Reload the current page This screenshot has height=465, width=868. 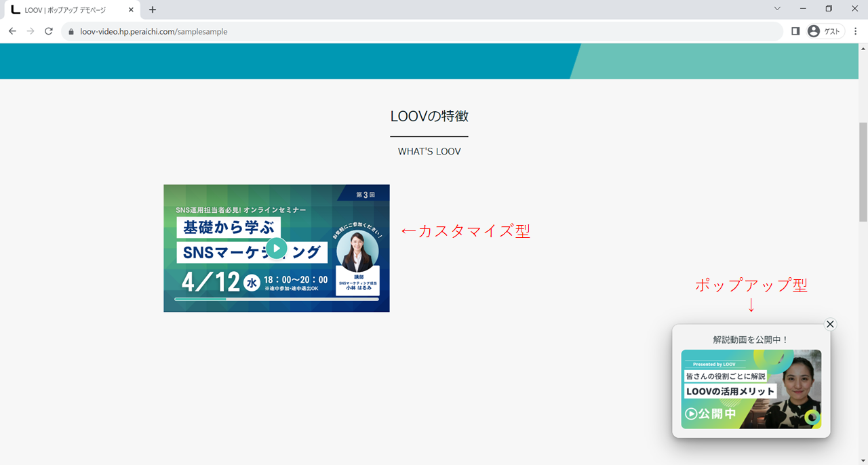[49, 31]
